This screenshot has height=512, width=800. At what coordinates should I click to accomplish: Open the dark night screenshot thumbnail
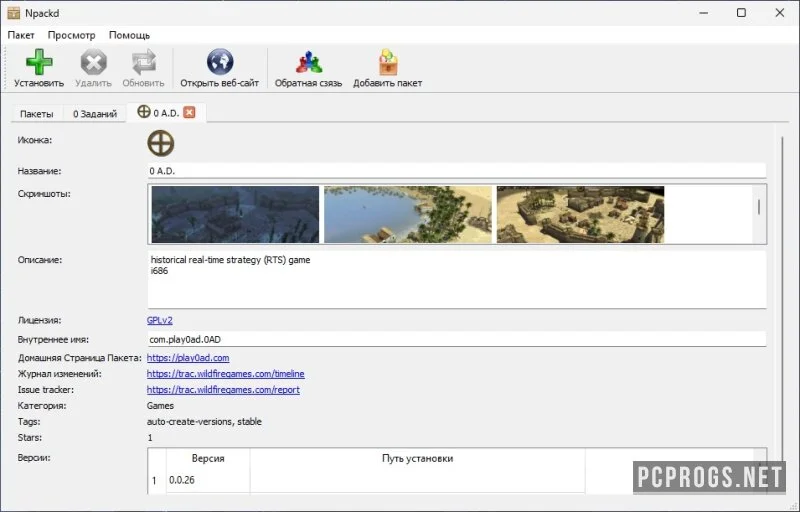235,214
